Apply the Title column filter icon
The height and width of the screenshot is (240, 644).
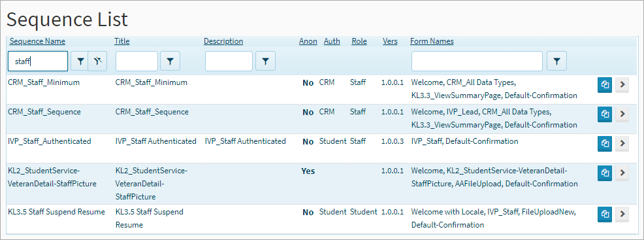170,61
